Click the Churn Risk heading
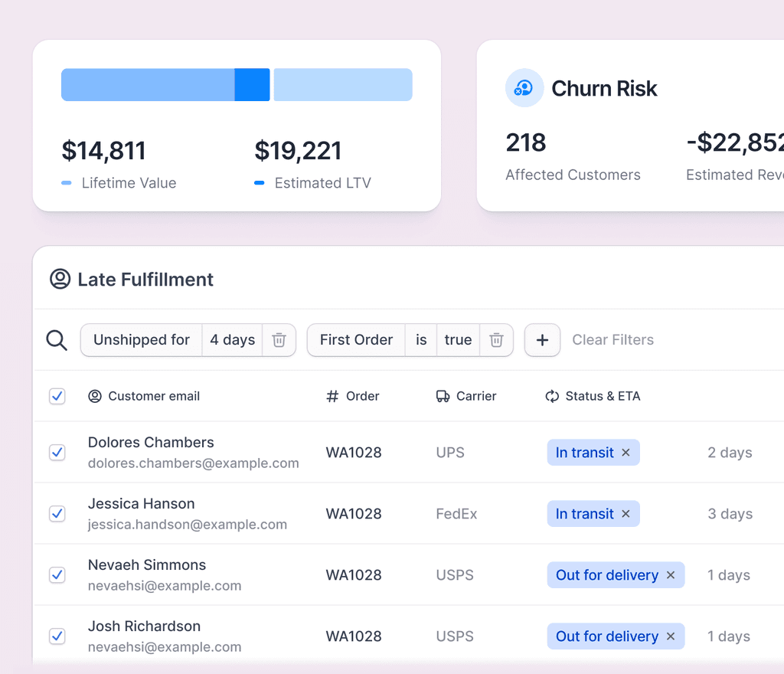Viewport: 784px width, 674px height. tap(604, 89)
